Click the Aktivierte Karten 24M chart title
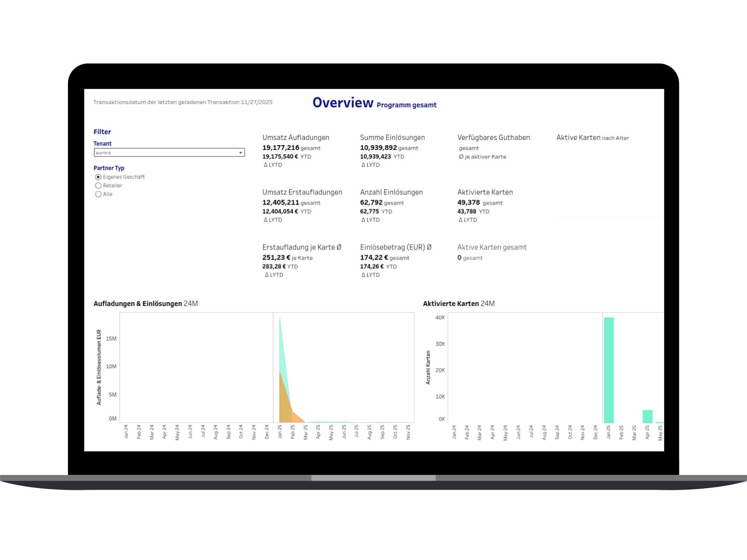 (459, 304)
